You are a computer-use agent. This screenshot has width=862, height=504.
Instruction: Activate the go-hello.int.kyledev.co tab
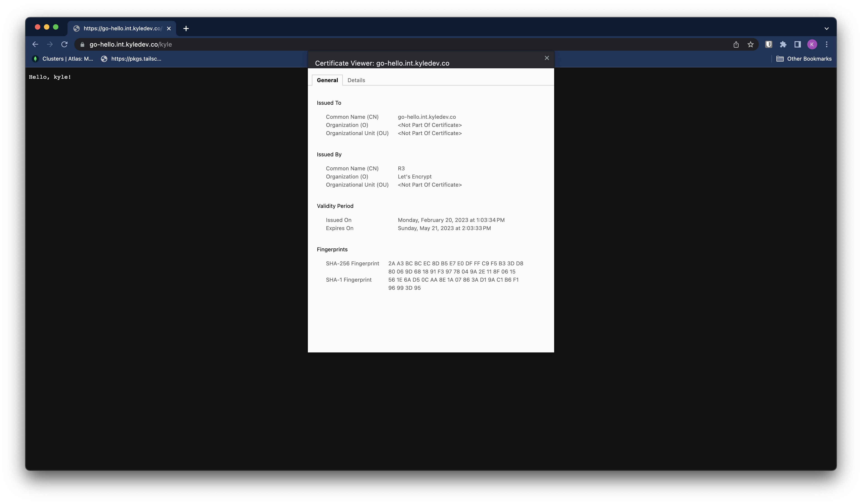click(122, 28)
